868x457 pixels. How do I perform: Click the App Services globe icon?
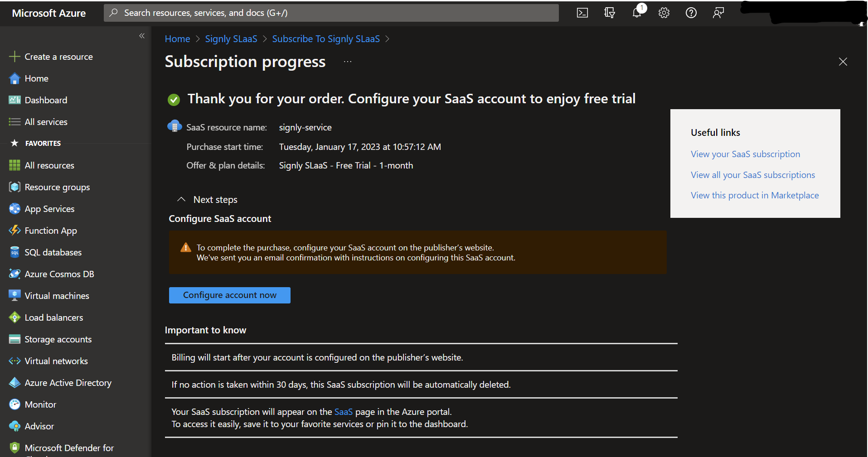coord(15,209)
